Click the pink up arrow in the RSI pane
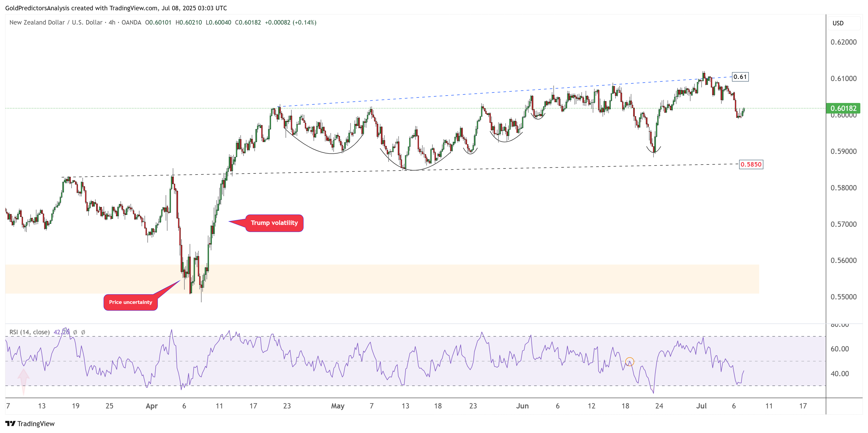868x433 pixels. (24, 382)
